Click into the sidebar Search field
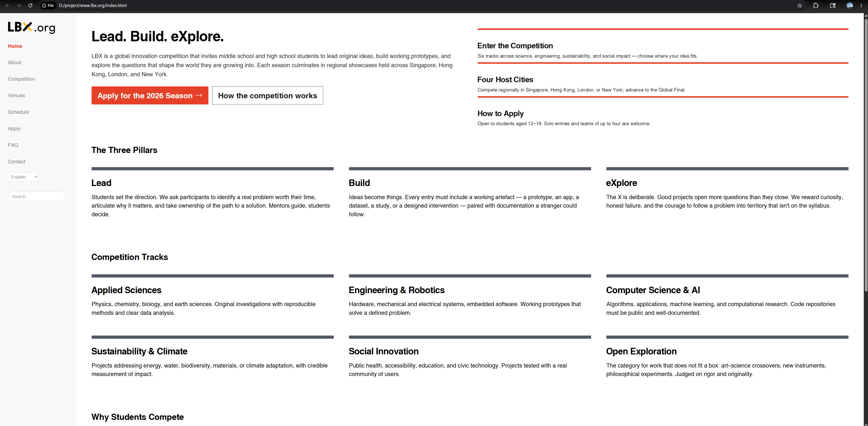Viewport: 868px width, 426px height. 37,196
